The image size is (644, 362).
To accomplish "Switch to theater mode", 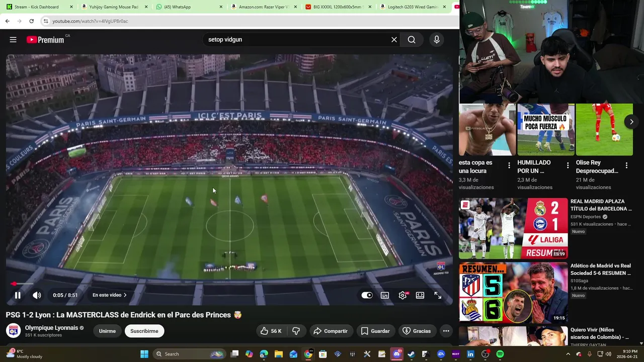I will tap(420, 295).
